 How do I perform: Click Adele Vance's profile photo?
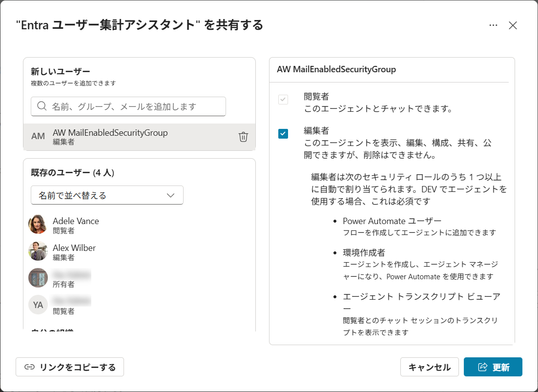38,224
